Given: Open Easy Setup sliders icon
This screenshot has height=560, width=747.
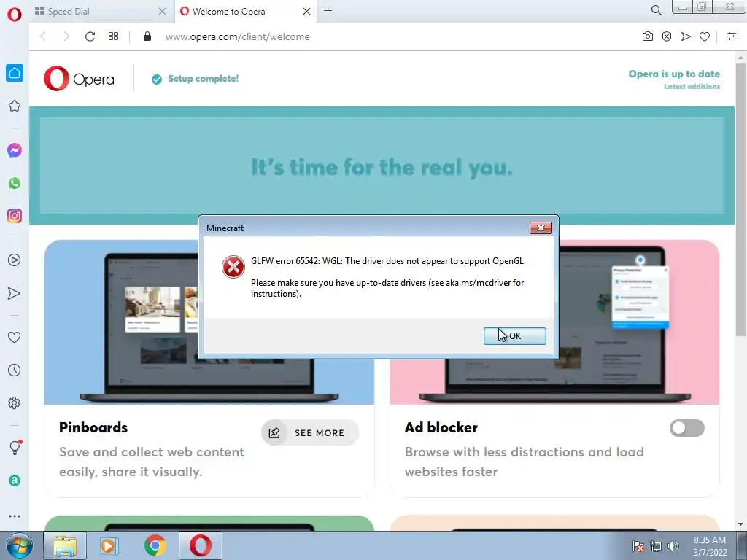Looking at the screenshot, I should click(732, 36).
